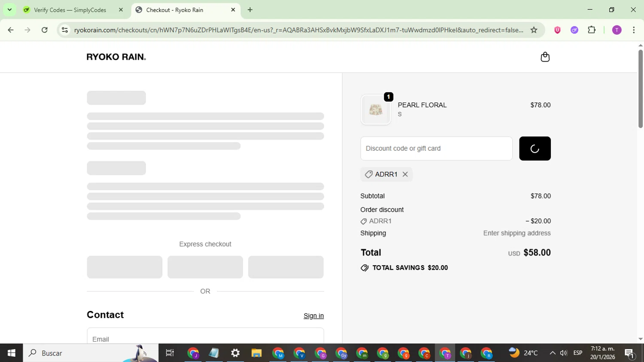Open the Chrome three-dot menu

pyautogui.click(x=634, y=30)
